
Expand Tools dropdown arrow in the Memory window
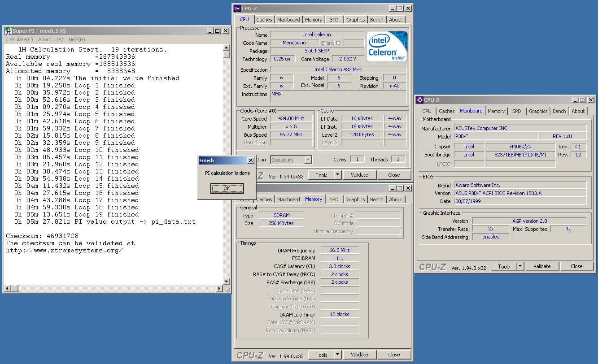pos(337,355)
